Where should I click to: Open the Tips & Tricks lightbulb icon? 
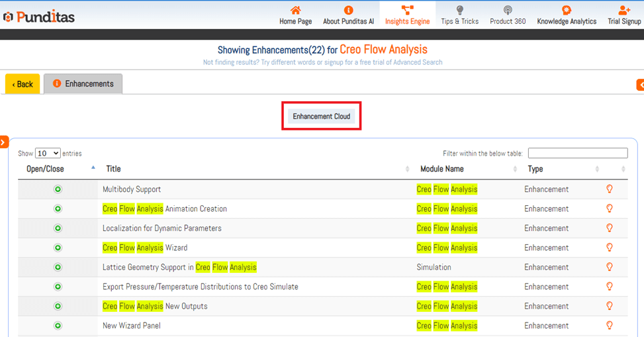[459, 11]
